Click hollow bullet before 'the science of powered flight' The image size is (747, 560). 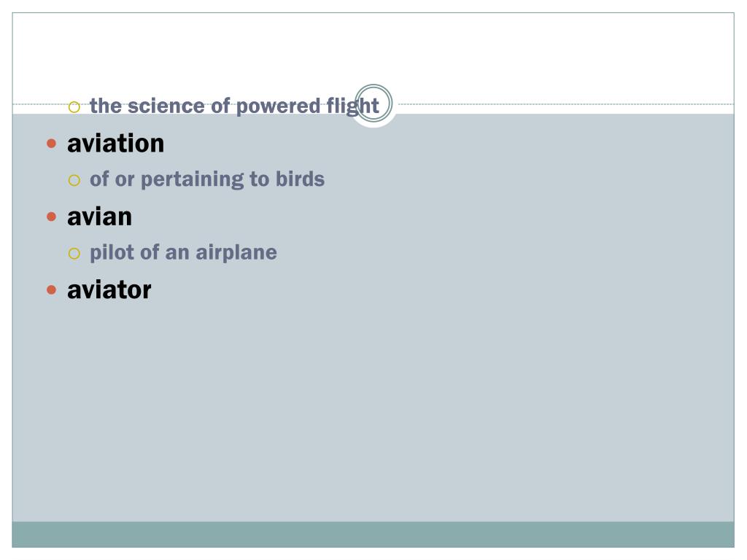(74, 107)
